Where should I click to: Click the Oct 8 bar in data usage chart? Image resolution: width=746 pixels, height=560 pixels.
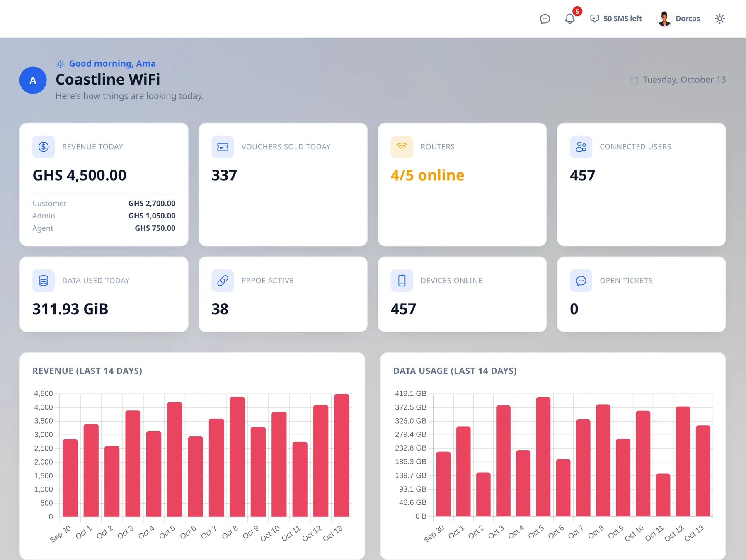[x=603, y=461]
